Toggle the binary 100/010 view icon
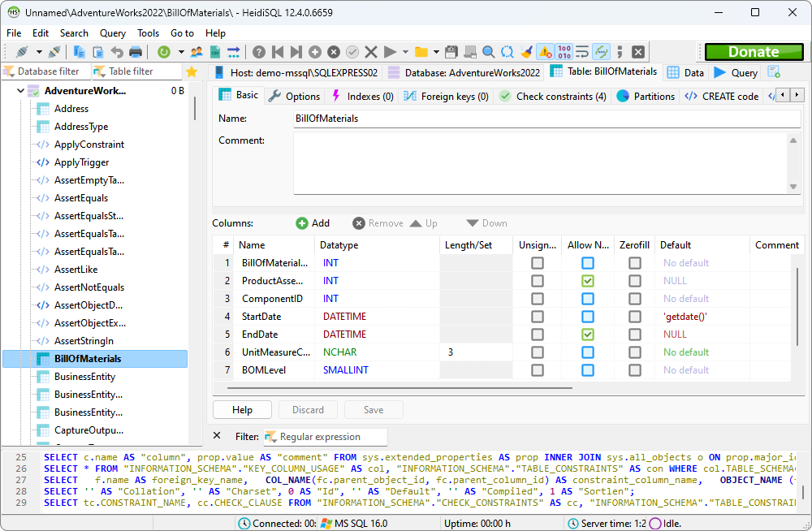Screen dimensions: 812x531 click(x=564, y=52)
